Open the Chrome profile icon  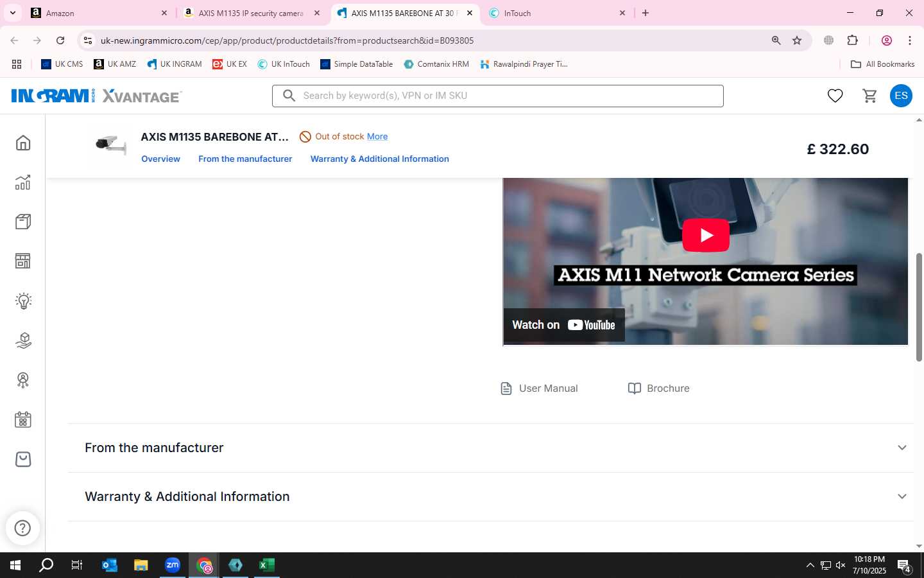pos(887,40)
